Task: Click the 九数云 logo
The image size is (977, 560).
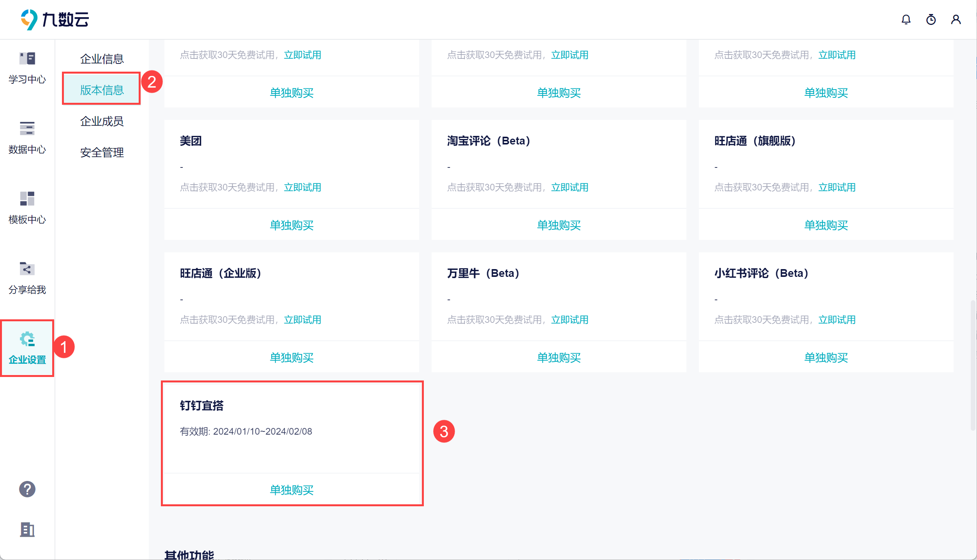Action: click(55, 19)
